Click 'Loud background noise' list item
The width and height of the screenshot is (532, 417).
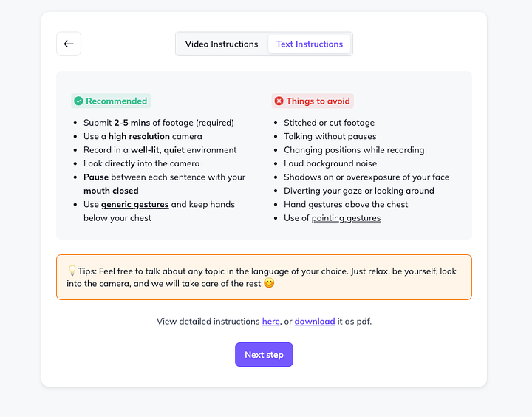[330, 163]
